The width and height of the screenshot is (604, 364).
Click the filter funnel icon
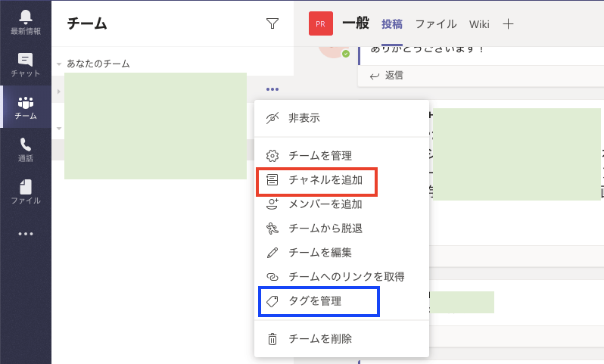click(272, 23)
